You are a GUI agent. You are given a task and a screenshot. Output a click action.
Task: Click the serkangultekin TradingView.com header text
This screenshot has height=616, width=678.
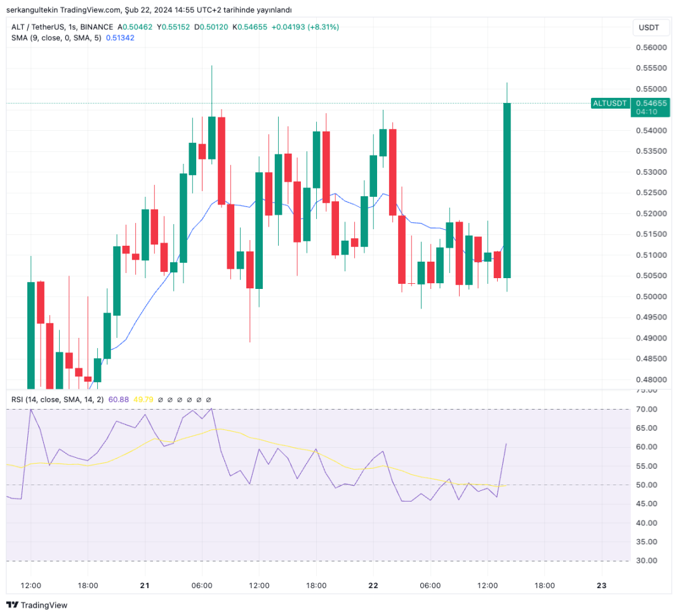(63, 10)
